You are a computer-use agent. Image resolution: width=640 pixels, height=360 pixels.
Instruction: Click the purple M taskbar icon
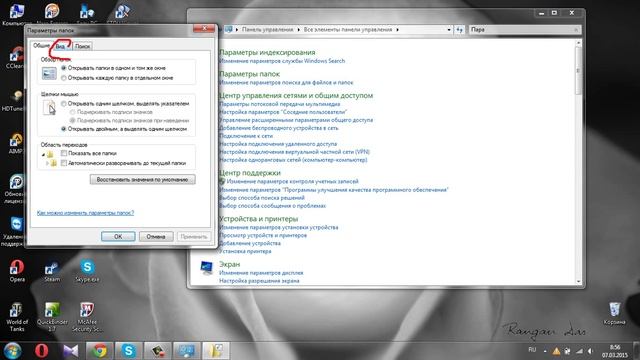click(x=70, y=351)
